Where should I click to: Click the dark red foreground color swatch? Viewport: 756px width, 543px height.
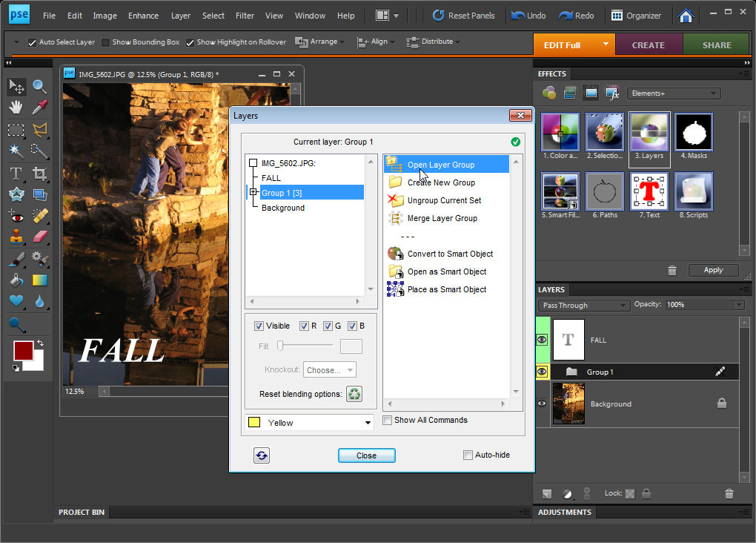pyautogui.click(x=22, y=352)
